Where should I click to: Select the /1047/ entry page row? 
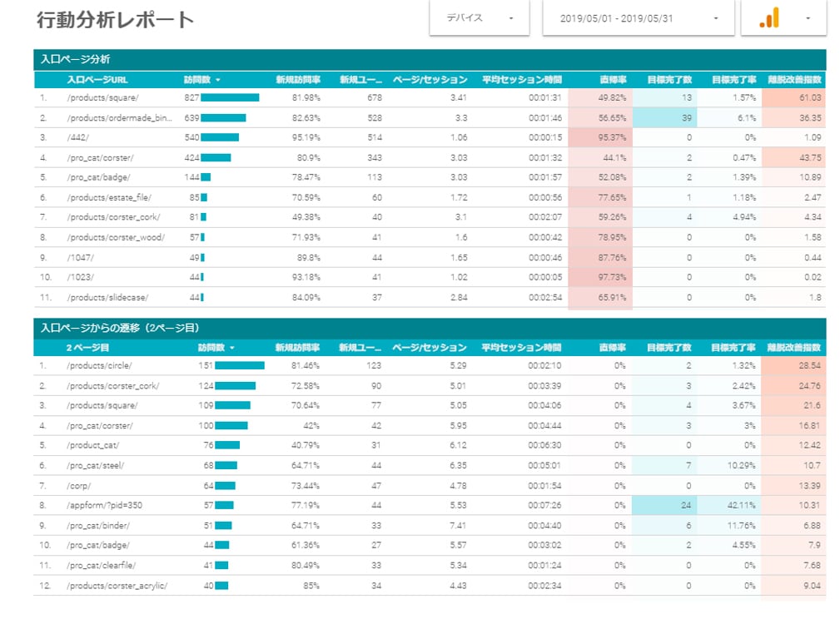pos(429,258)
